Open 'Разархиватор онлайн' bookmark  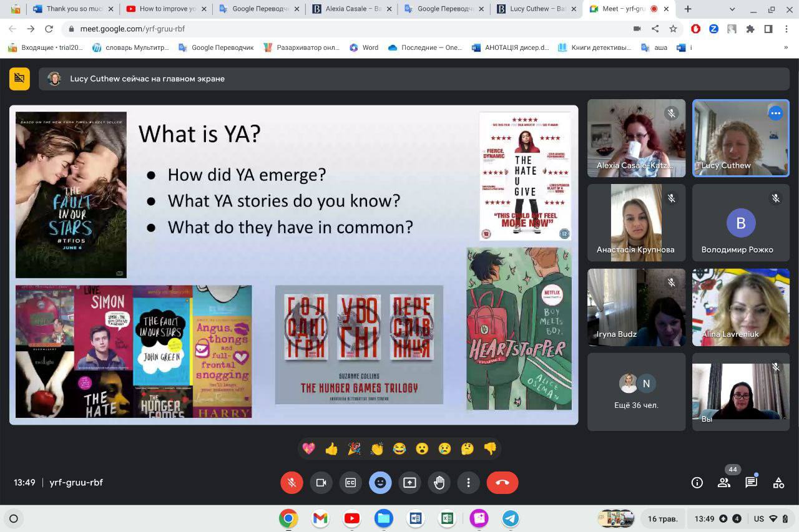point(301,47)
